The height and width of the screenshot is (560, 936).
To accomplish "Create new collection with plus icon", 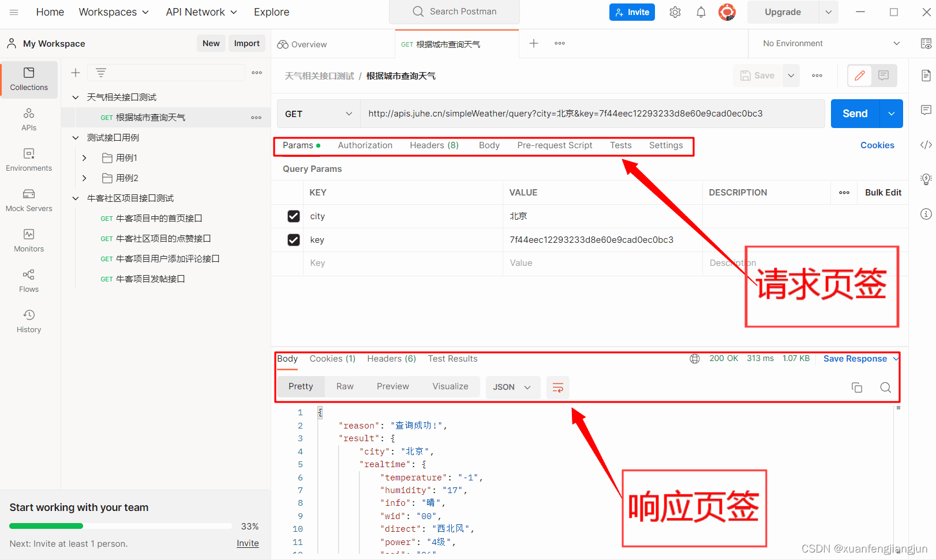I will 76,73.
